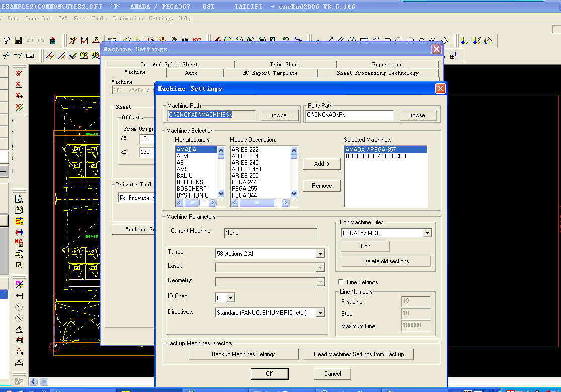Click the Models Description scroll-right arrow
Viewport: 561px width, 392px height.
point(285,203)
